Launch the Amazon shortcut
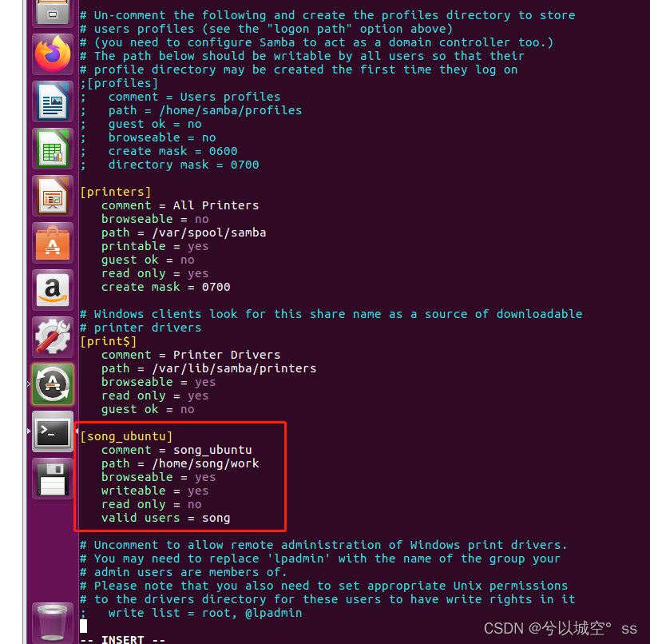 tap(51, 289)
